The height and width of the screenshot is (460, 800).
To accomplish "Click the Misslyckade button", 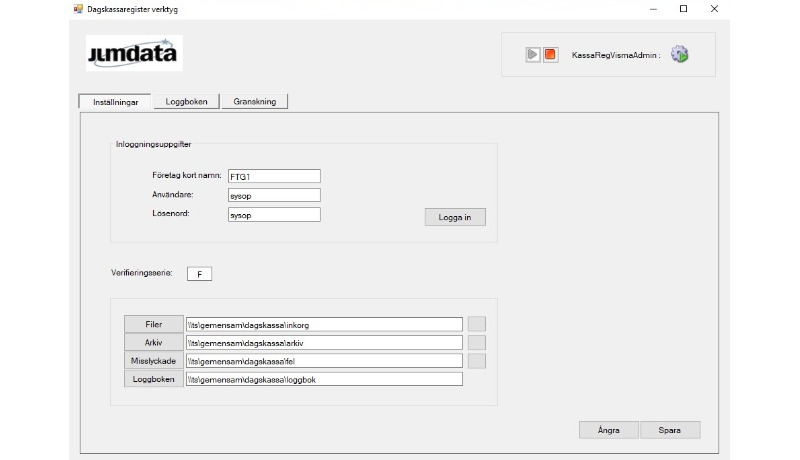I will (154, 361).
